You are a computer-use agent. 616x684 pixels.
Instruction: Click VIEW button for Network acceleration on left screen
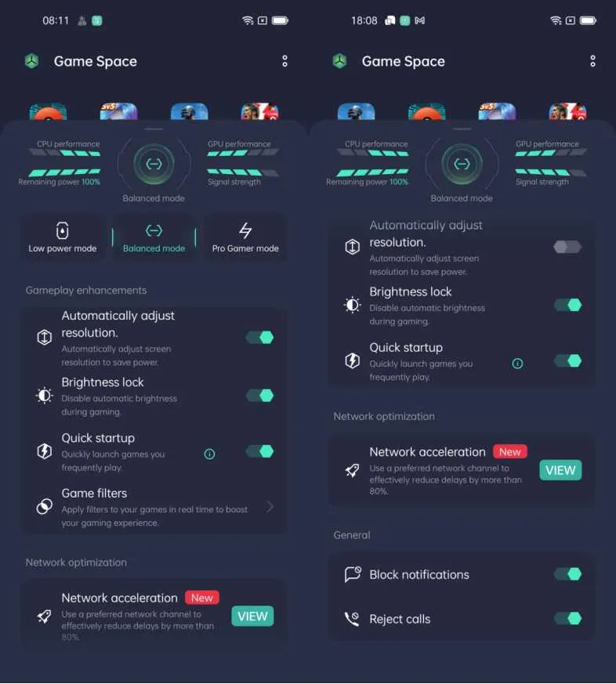click(x=252, y=616)
